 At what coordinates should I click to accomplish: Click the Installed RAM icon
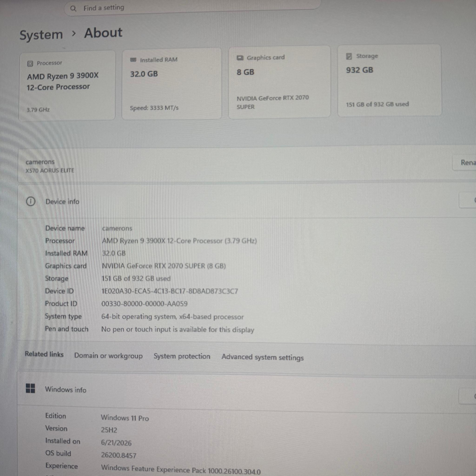click(x=133, y=60)
